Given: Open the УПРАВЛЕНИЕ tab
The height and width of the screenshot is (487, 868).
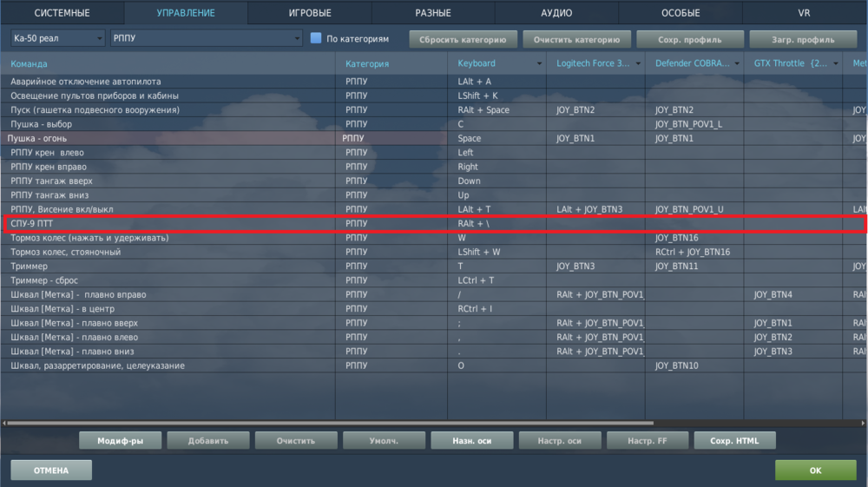Looking at the screenshot, I should [x=186, y=13].
